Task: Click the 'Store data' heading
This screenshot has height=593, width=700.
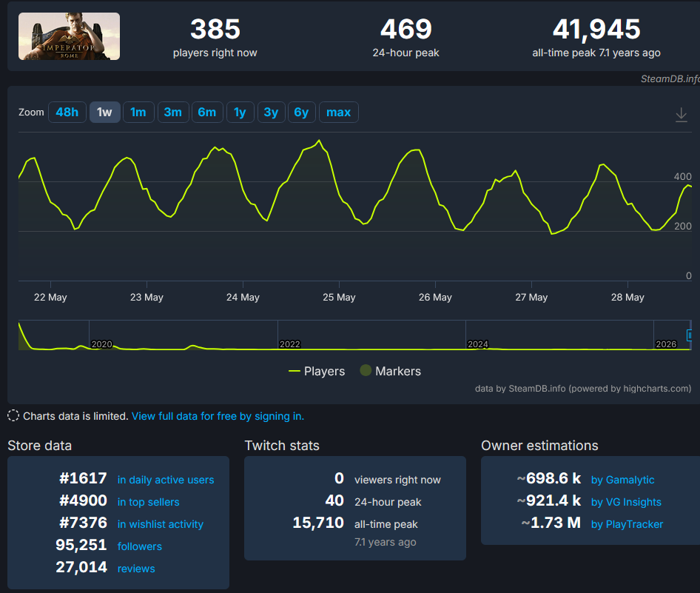Action: pos(40,446)
